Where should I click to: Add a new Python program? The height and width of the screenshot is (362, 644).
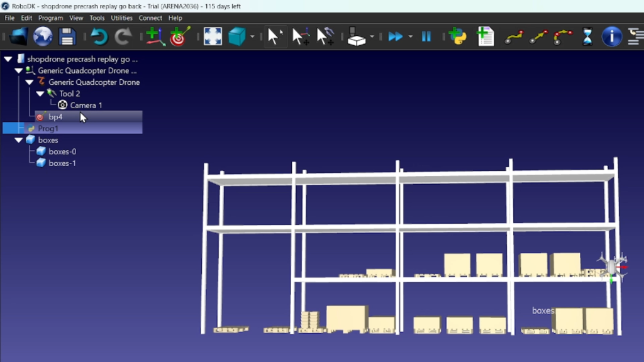458,36
